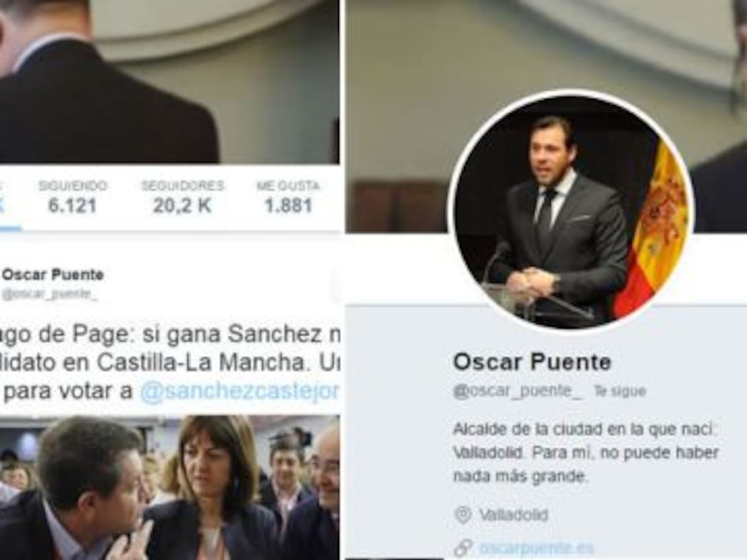Click the Te sigue label
747x560 pixels.
[x=619, y=391]
